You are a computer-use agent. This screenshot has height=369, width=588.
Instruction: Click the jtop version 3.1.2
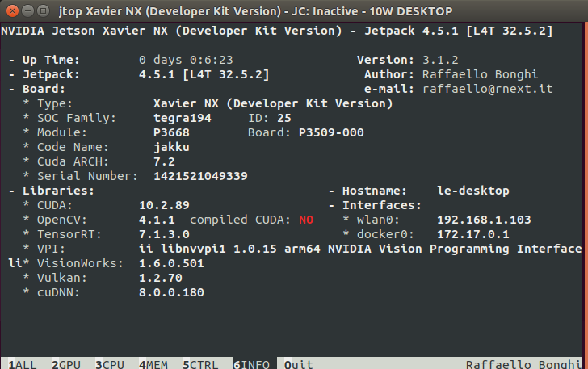[440, 60]
